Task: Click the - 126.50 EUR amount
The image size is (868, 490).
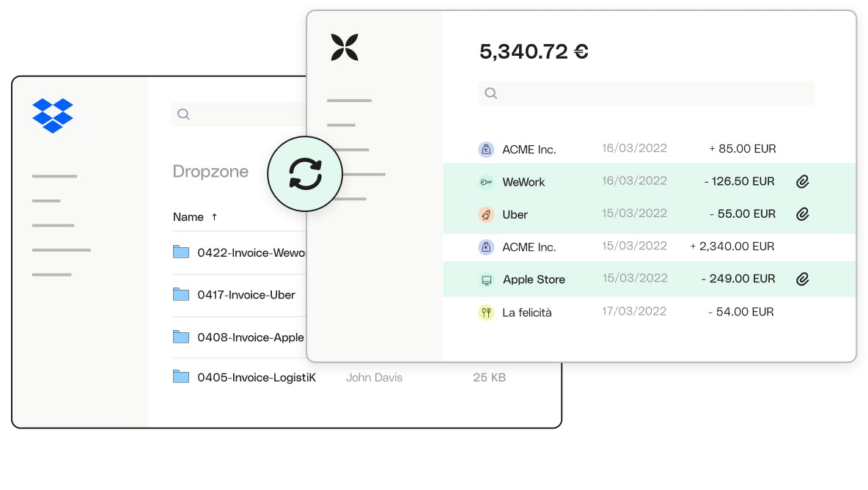Action: [739, 181]
